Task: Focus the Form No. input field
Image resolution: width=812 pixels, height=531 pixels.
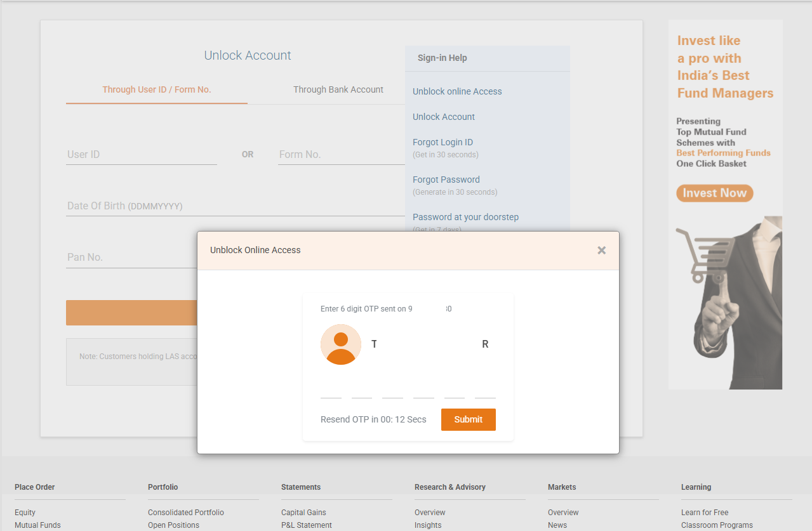Action: tap(340, 154)
